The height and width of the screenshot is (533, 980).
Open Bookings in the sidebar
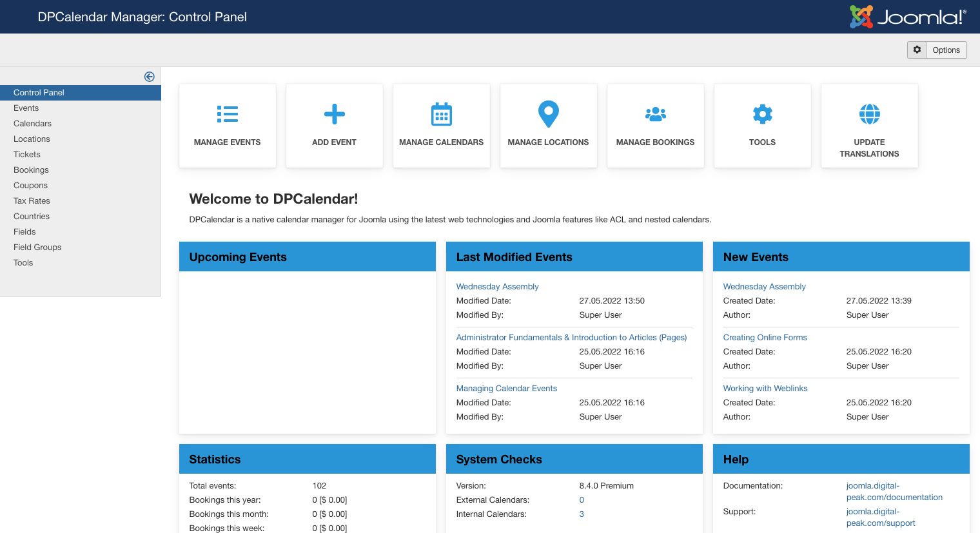point(81,170)
